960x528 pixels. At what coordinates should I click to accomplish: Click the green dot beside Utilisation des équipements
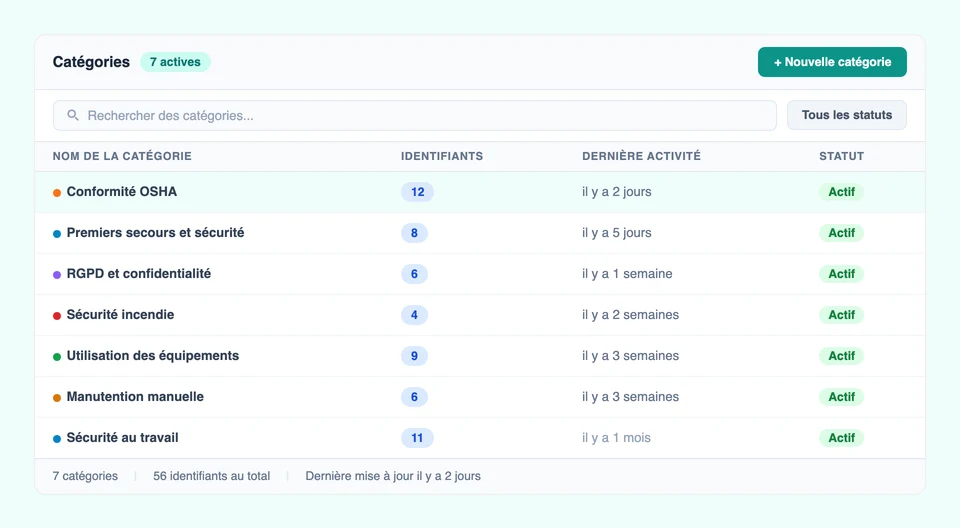57,357
